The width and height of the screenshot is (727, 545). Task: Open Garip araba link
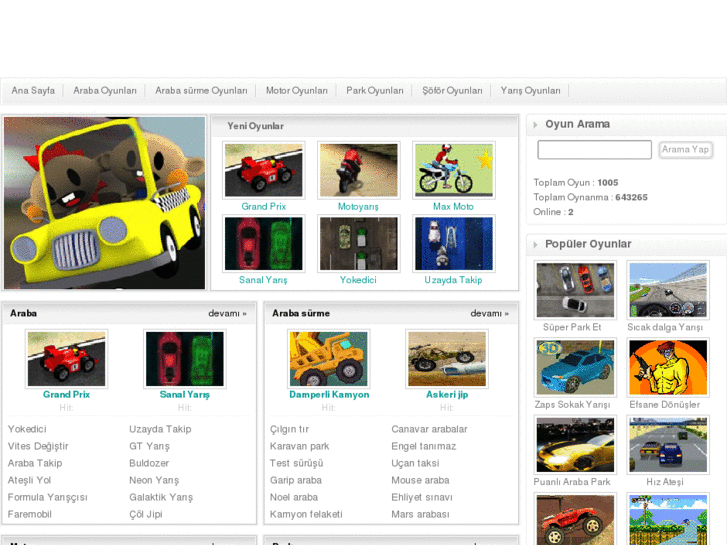[296, 481]
